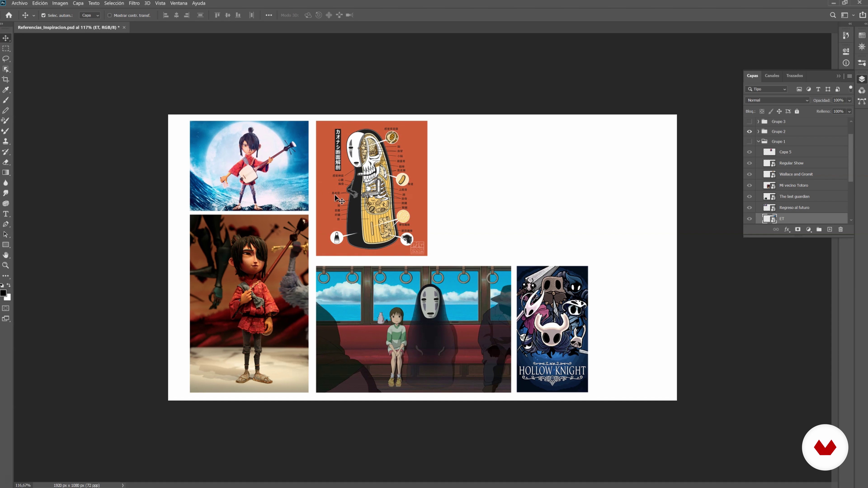This screenshot has width=868, height=488.
Task: Hide the Mi vecino Totoro layer
Action: [749, 185]
